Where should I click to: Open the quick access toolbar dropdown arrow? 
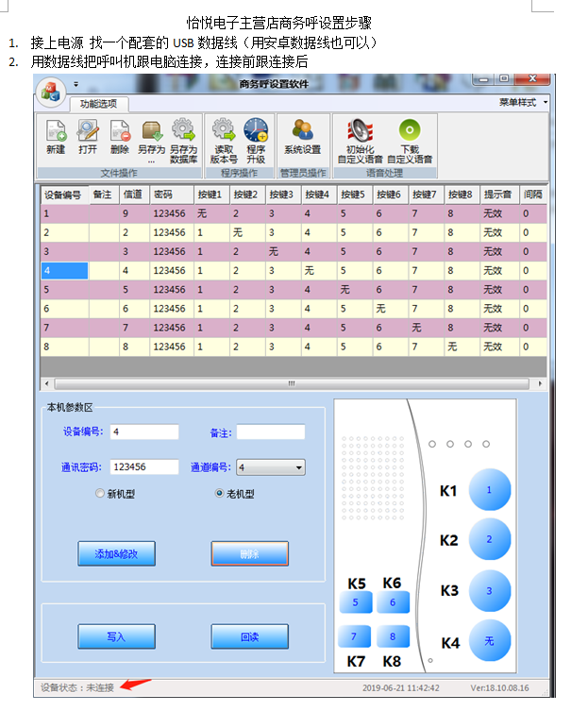[76, 84]
